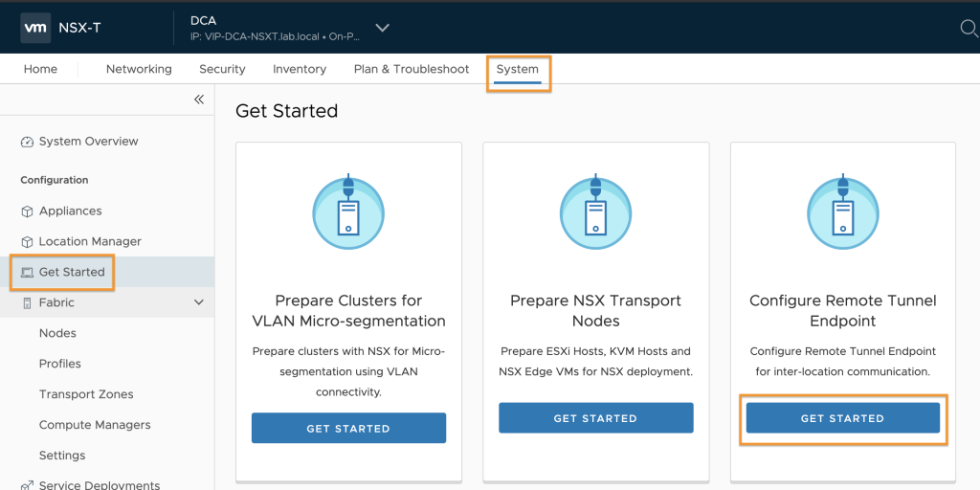Get started with Remote Tunnel Endpoint
Image resolution: width=980 pixels, height=490 pixels.
[842, 418]
